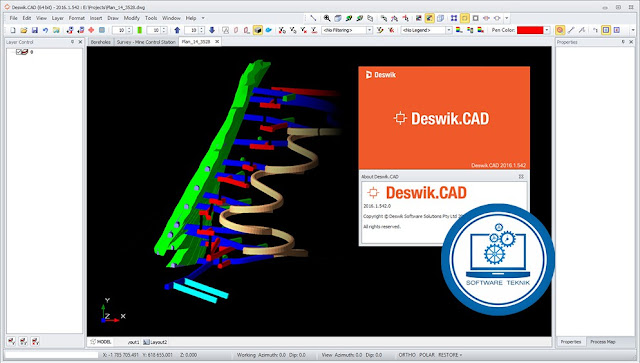Expand top toolbar overflow arrow after the eye icons
Viewport: 640px width, 363px height.
click(x=507, y=18)
